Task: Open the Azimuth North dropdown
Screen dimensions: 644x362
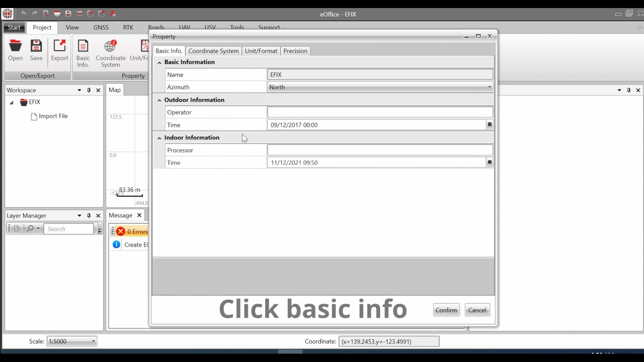Action: pyautogui.click(x=490, y=87)
